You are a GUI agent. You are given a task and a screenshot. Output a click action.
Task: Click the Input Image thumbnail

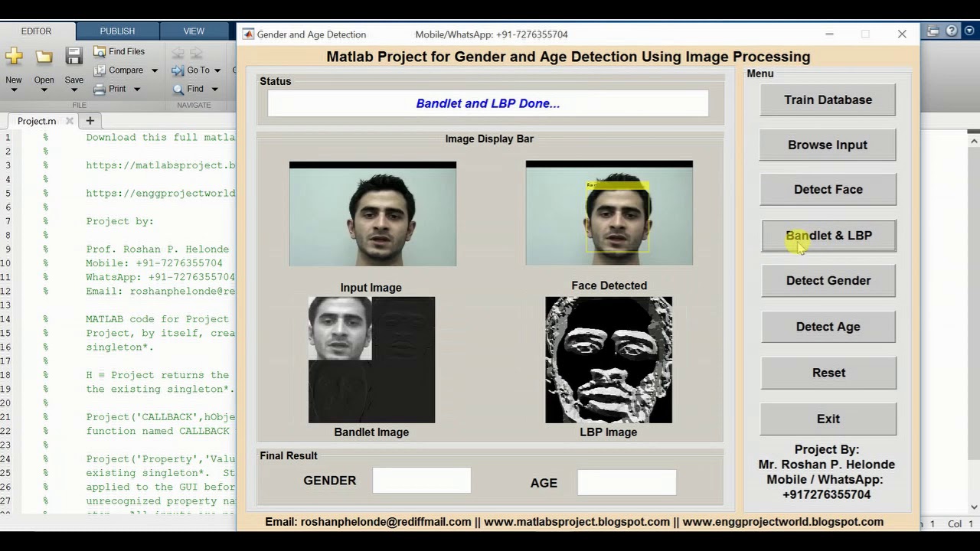tap(373, 214)
